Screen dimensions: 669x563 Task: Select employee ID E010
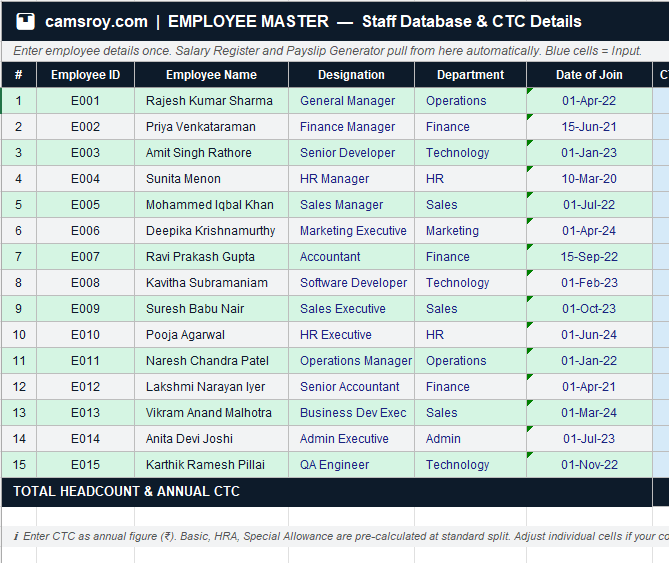click(x=85, y=335)
